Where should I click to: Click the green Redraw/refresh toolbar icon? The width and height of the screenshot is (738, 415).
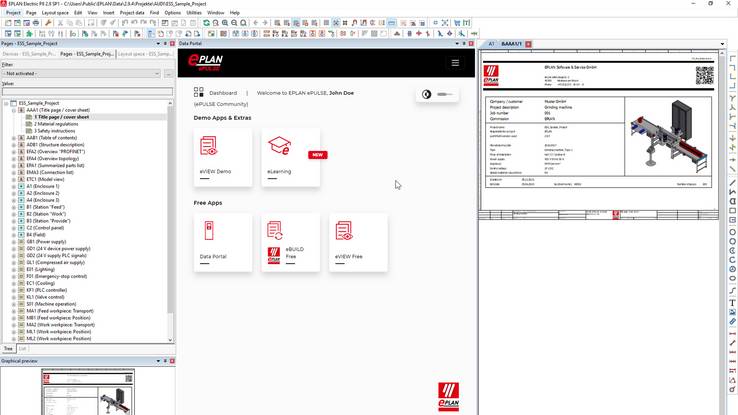[206, 23]
